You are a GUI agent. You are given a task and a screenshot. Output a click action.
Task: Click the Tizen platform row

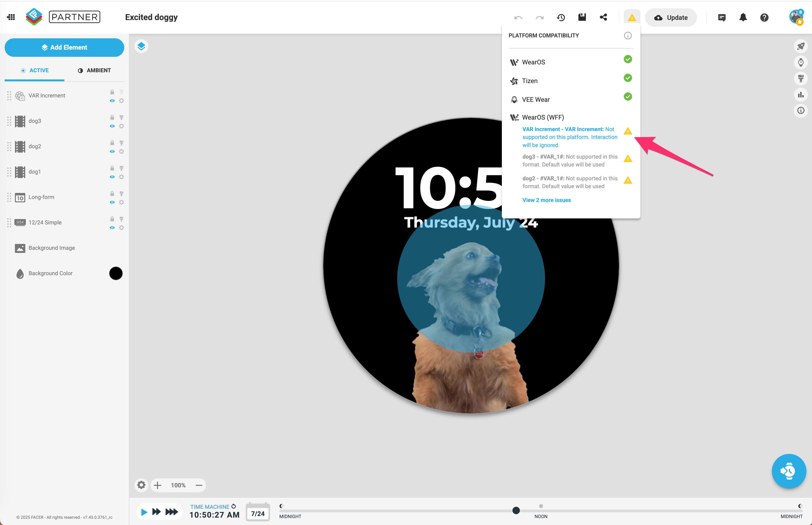click(571, 81)
